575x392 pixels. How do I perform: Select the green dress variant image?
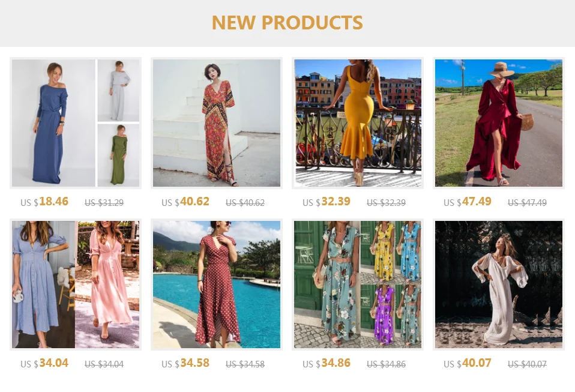tap(118, 155)
